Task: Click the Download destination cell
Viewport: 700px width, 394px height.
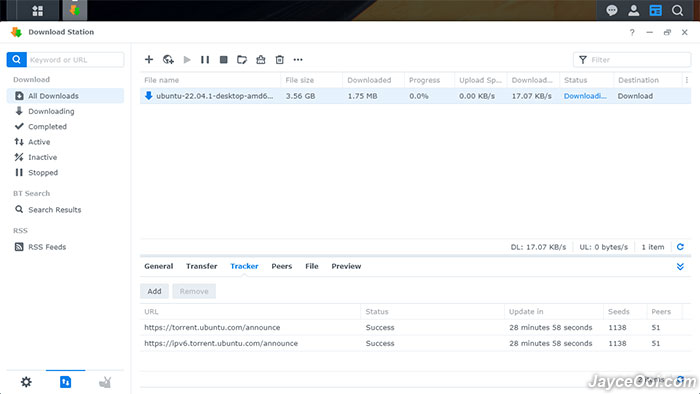Action: [x=635, y=96]
